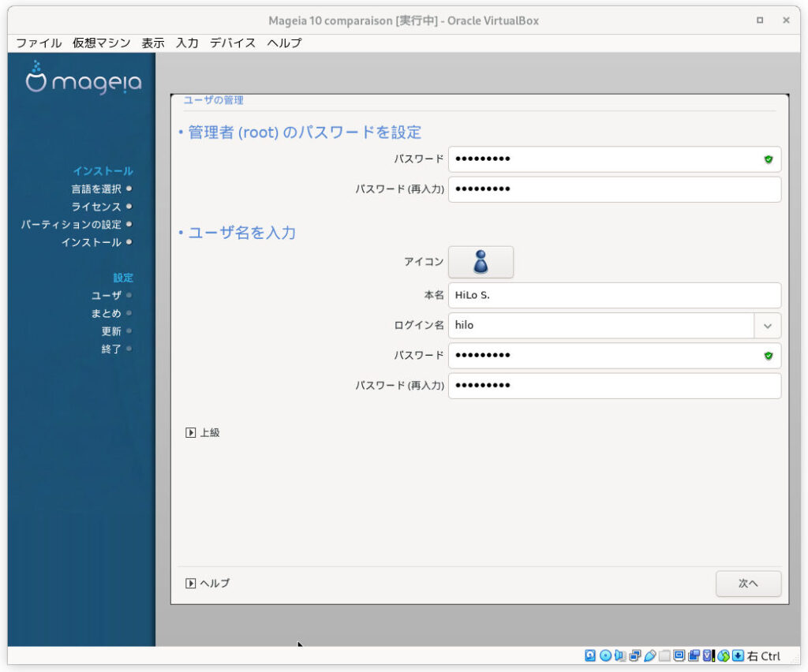Screen dimensions: 808x672
Task: Click the ユーザの管理 heading text
Action: (x=213, y=100)
